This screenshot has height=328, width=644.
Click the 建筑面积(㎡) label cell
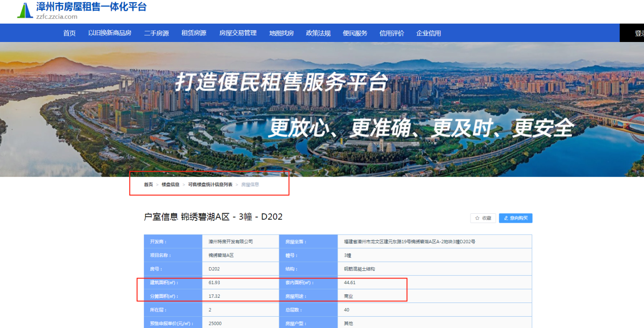click(x=173, y=283)
